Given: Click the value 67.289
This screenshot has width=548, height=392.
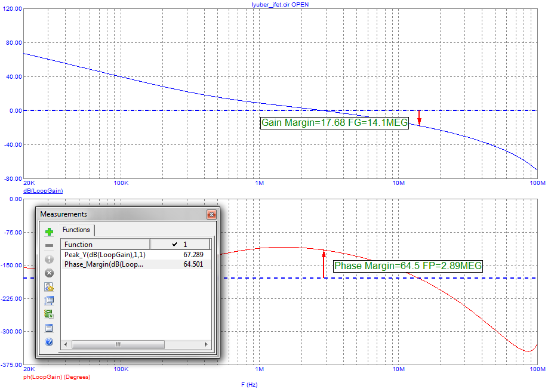Looking at the screenshot, I should click(x=193, y=255).
